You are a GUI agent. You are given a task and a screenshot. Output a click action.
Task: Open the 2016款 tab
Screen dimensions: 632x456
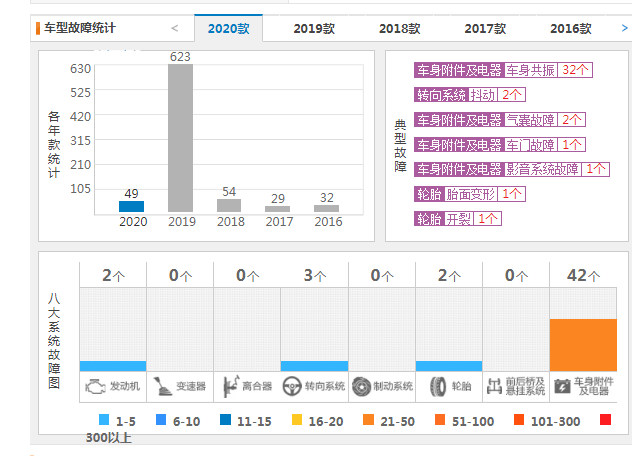pos(571,28)
